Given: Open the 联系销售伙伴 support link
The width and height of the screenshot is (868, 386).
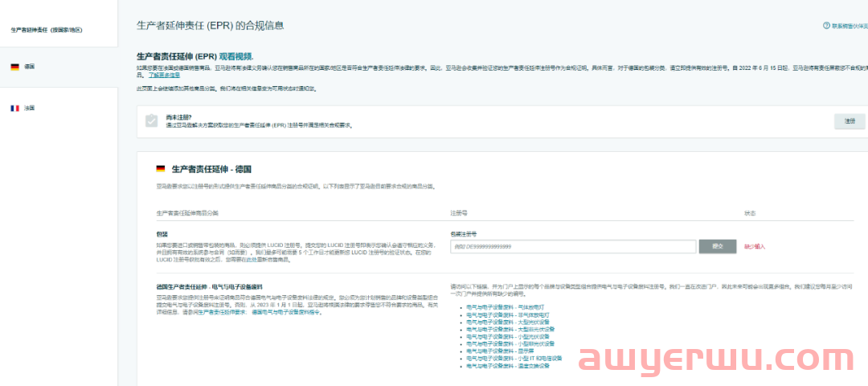Looking at the screenshot, I should [x=849, y=26].
